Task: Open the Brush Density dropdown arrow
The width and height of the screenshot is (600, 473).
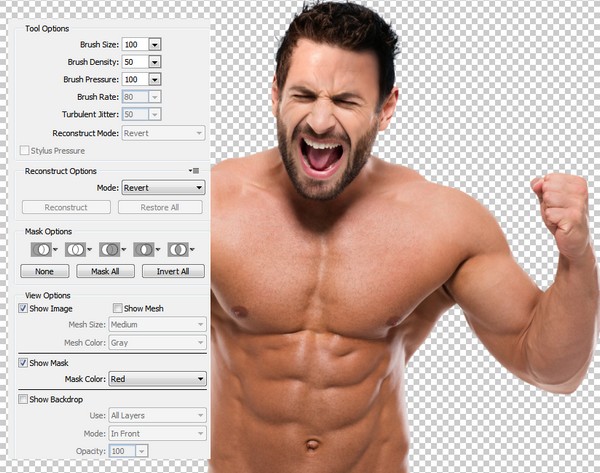Action: tap(155, 62)
